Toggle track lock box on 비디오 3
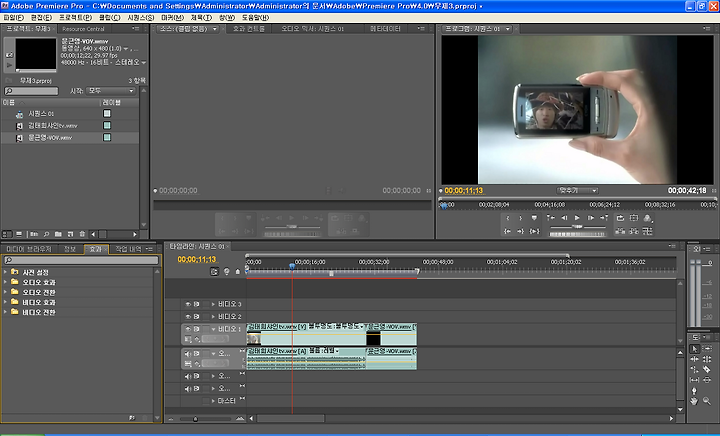Image resolution: width=720 pixels, height=436 pixels. click(206, 304)
